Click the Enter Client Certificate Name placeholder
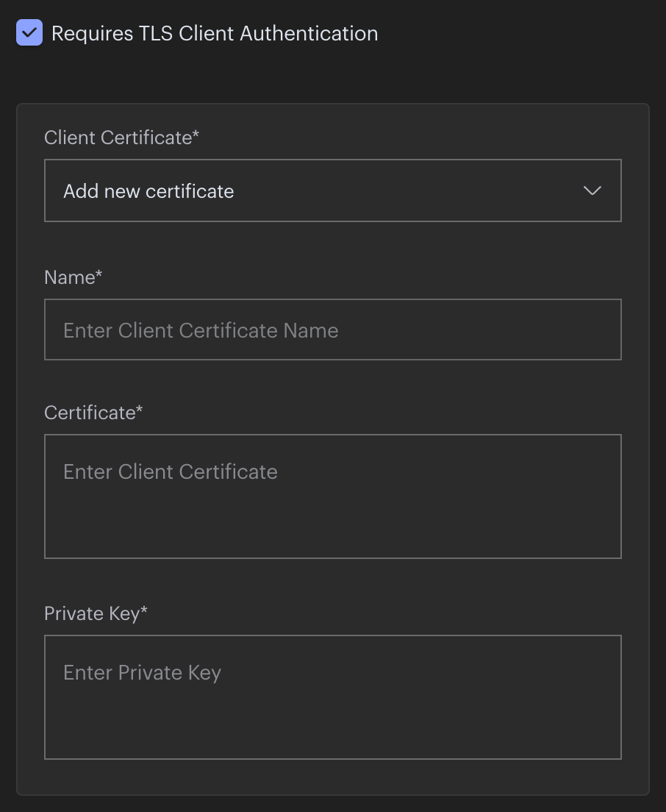This screenshot has width=666, height=812. pos(201,330)
